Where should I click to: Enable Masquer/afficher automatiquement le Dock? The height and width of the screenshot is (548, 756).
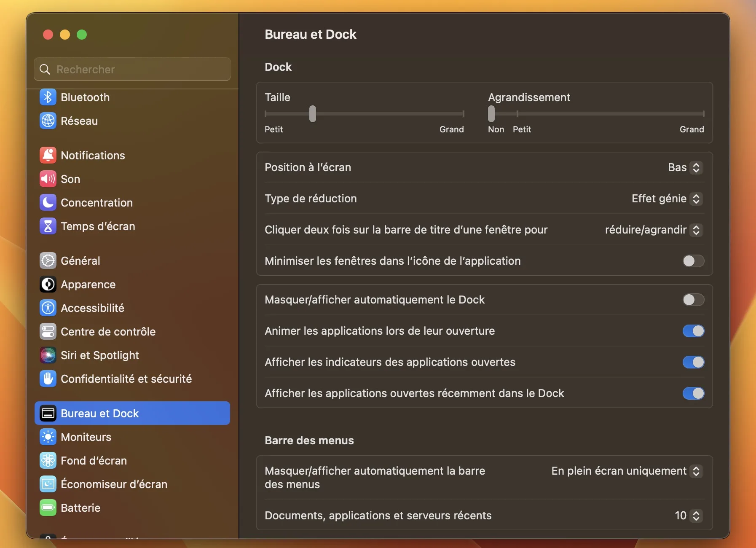[693, 300]
